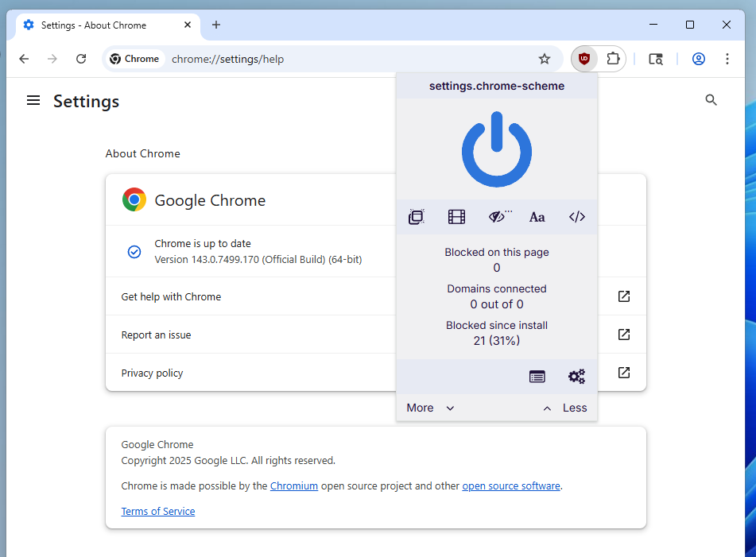Image resolution: width=756 pixels, height=557 pixels.
Task: Open the Chromium project link
Action: 294,485
